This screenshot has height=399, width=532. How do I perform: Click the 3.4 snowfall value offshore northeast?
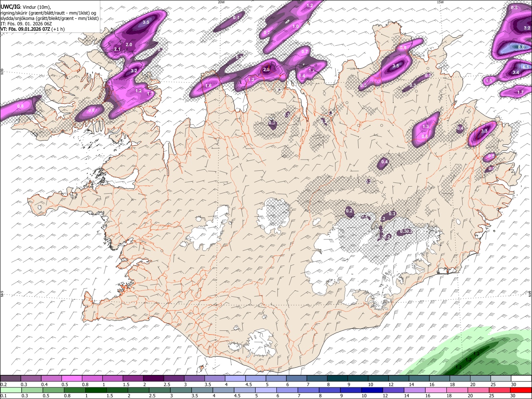pos(516,72)
